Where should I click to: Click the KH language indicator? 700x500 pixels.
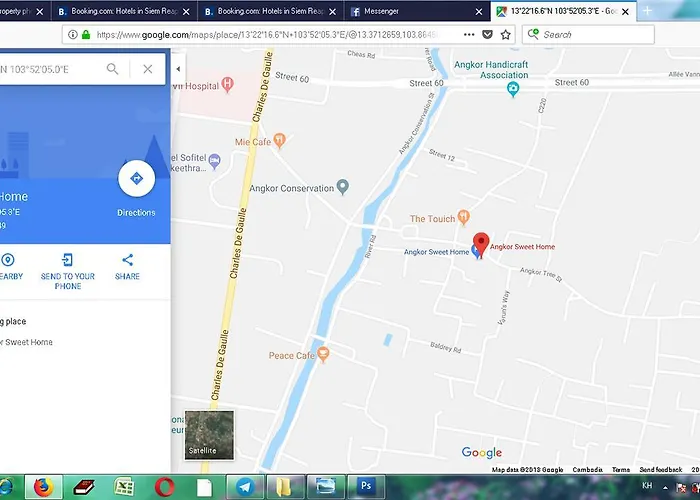(647, 486)
